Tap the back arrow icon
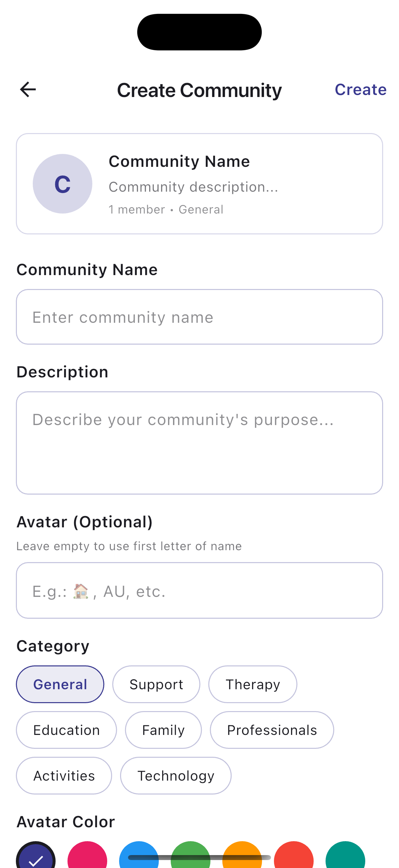The height and width of the screenshot is (868, 399). coord(27,90)
